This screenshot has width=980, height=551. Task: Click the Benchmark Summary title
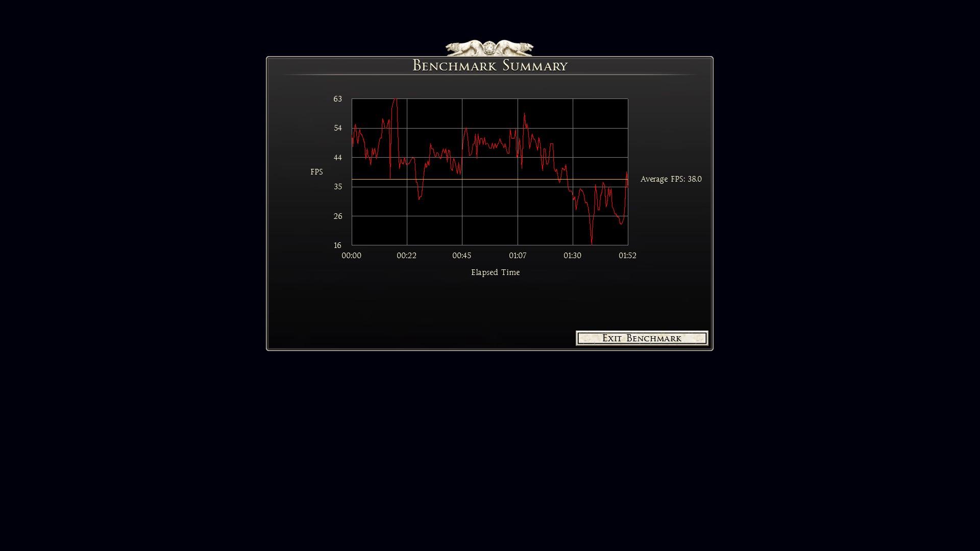(x=489, y=66)
